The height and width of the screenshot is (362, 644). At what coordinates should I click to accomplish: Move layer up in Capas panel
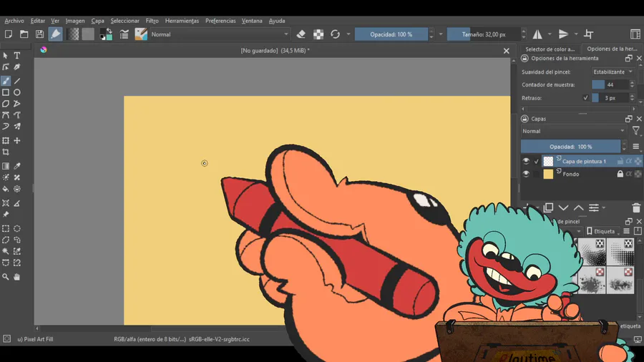(578, 208)
